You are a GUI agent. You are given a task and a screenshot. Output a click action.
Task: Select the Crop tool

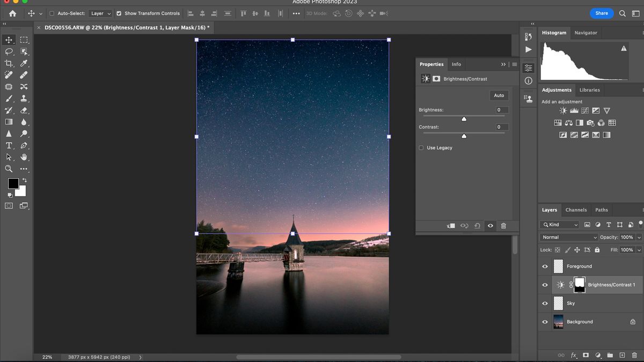pos(9,63)
